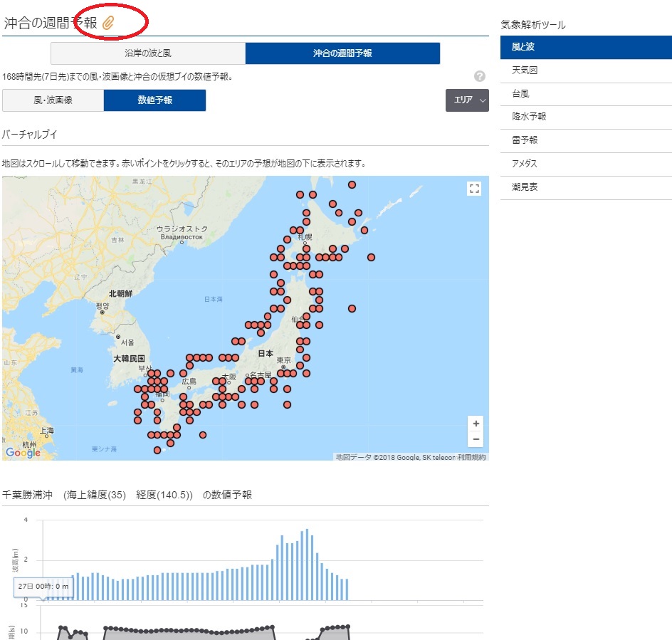672x640 pixels.
Task: Select the easternmost buoy marker on the map
Action: 371,257
